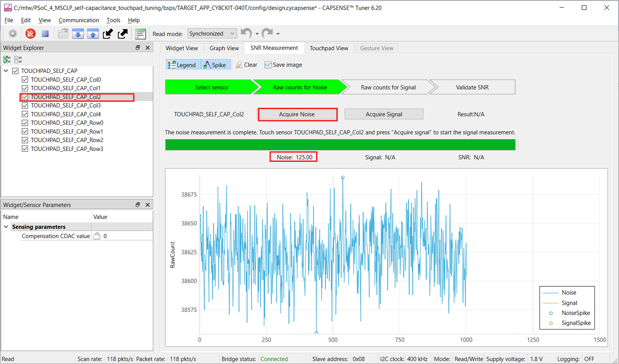Collapse the TOUCHPAD_SELF_CAP tree node
This screenshot has height=364, width=619.
tap(6, 71)
